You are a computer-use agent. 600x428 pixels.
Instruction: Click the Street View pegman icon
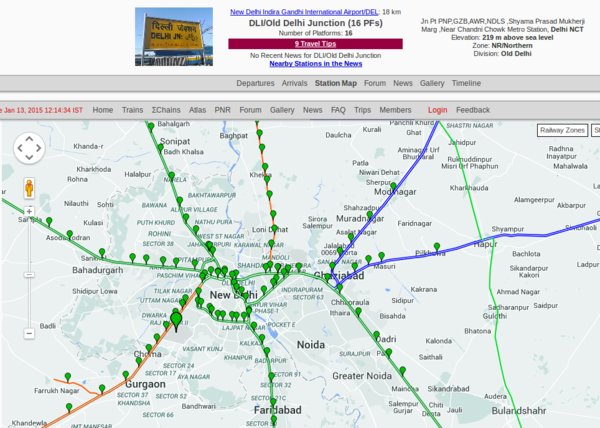[30, 187]
